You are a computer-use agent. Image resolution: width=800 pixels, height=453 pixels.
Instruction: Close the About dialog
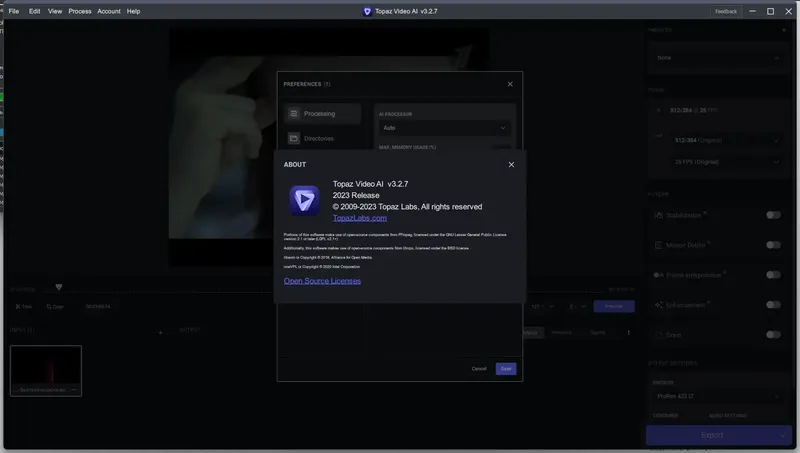click(511, 165)
